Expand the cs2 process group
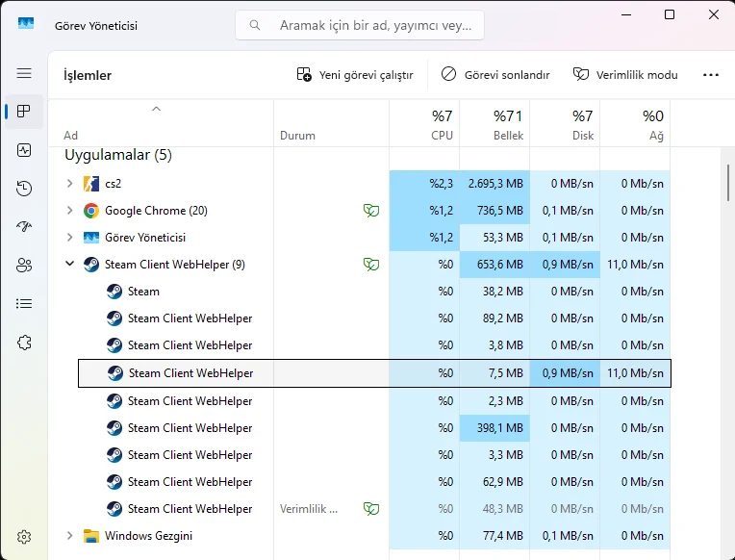Screen dimensions: 735x560 (69, 184)
